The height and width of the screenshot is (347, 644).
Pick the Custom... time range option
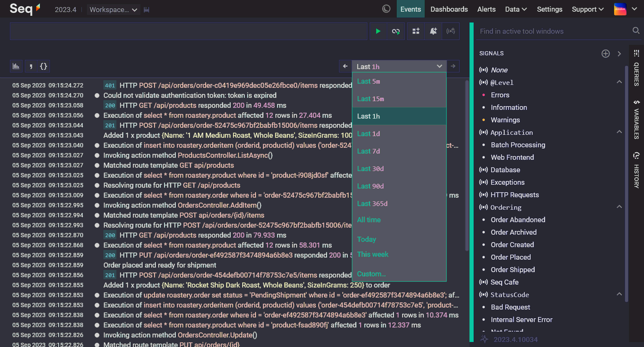[399, 274]
